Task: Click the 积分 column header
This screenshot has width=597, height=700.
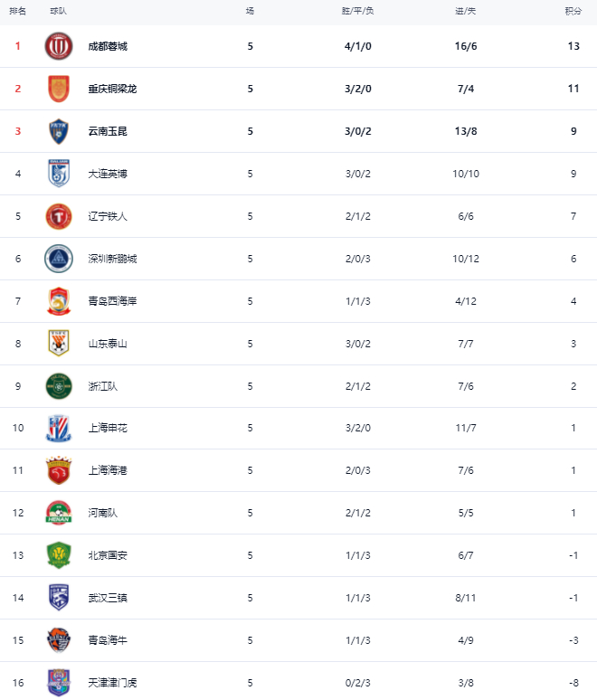Action: coord(573,12)
